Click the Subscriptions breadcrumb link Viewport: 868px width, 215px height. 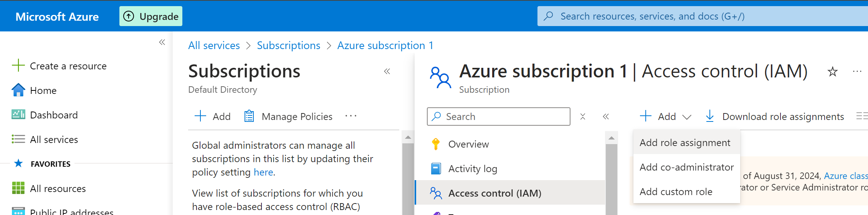tap(288, 45)
